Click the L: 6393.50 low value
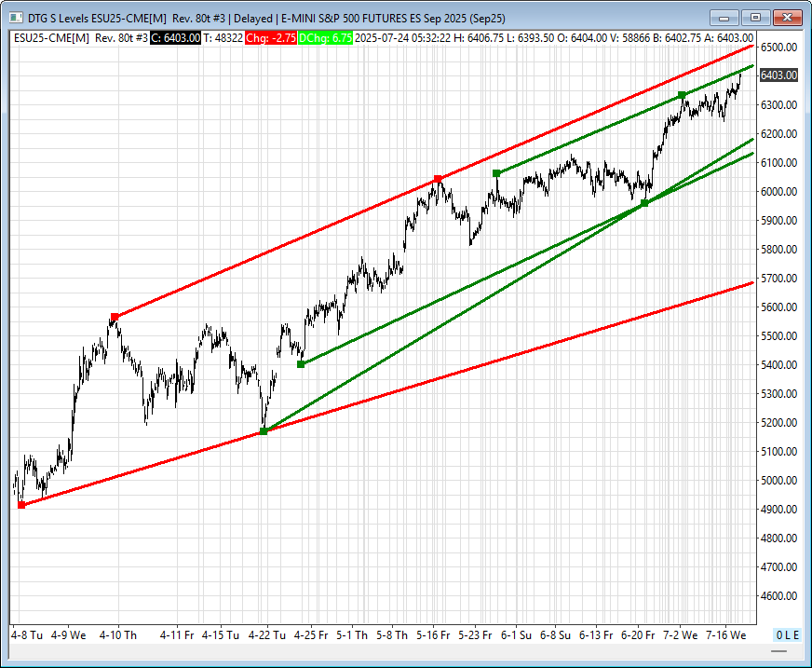This screenshot has height=668, width=812. tap(530, 38)
